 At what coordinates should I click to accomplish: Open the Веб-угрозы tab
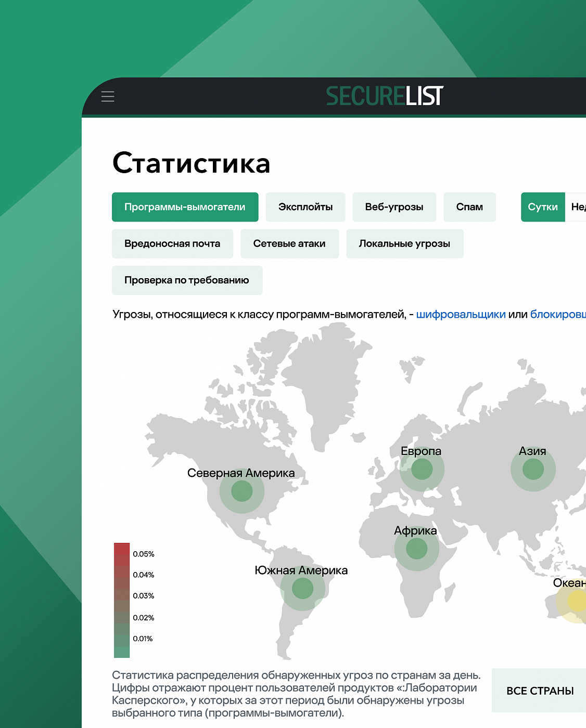[394, 207]
